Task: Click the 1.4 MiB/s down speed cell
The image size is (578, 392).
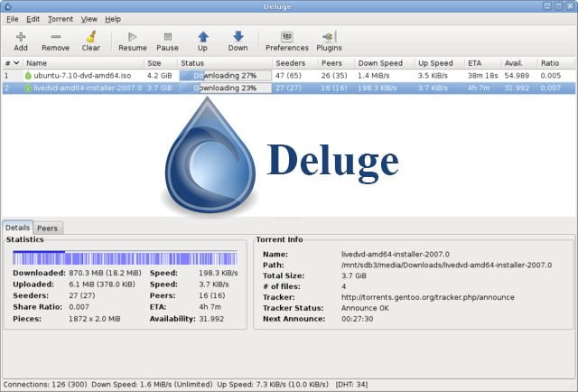Action: pyautogui.click(x=373, y=76)
